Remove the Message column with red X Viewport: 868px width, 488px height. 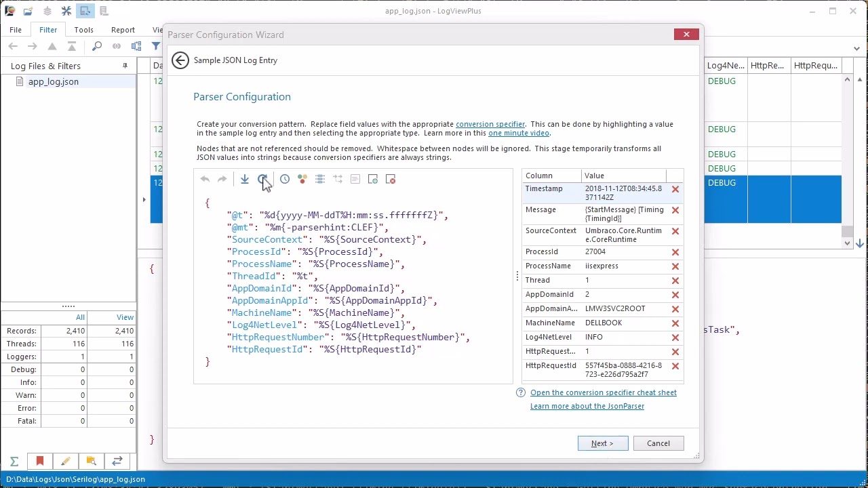coord(675,210)
